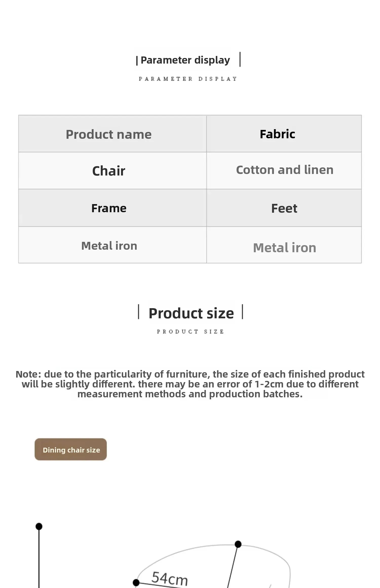Click the Product name table cell

[112, 134]
